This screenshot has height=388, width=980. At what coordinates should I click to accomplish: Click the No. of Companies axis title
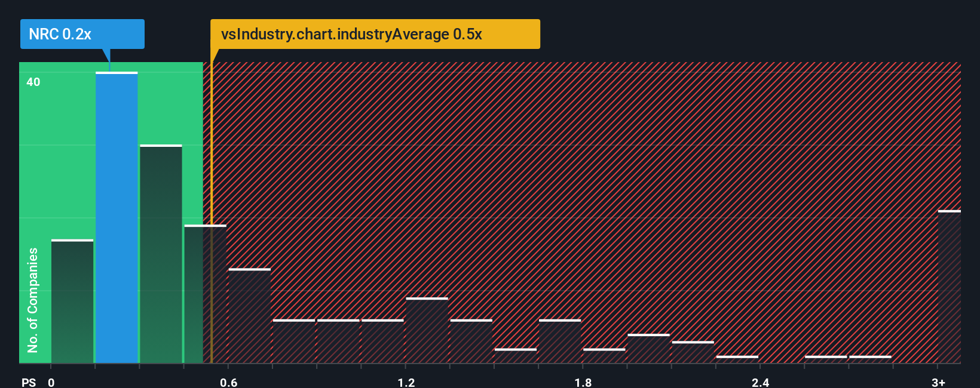click(x=33, y=300)
